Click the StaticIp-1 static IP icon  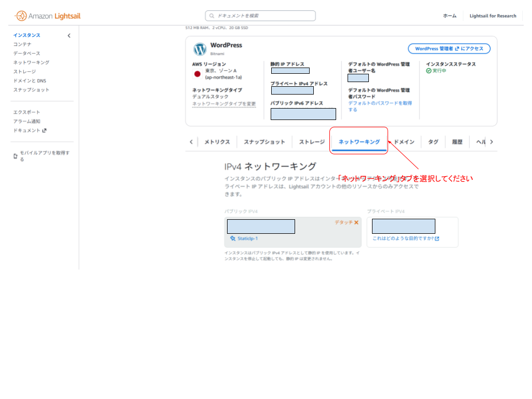tap(232, 238)
